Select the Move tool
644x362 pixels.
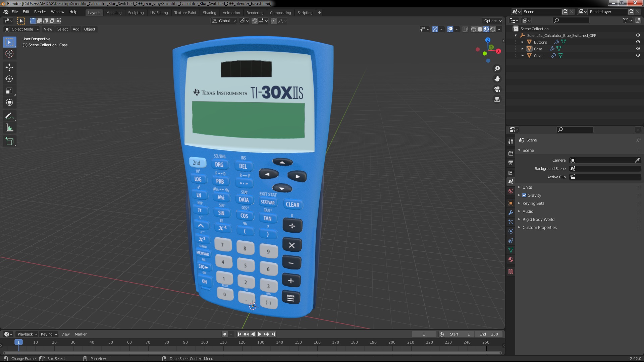[x=9, y=67]
